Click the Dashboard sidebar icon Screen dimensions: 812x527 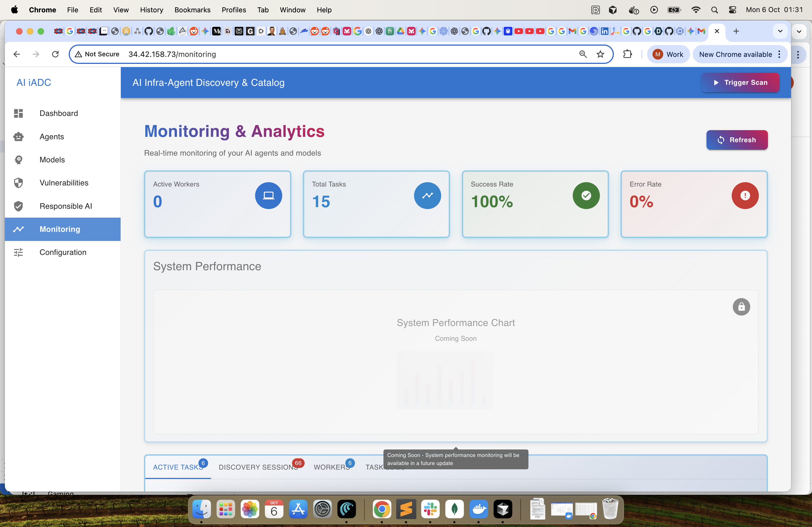(x=19, y=113)
